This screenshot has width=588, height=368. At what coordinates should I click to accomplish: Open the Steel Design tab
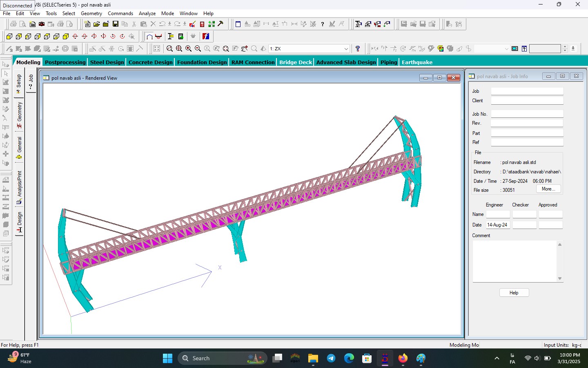click(x=107, y=62)
